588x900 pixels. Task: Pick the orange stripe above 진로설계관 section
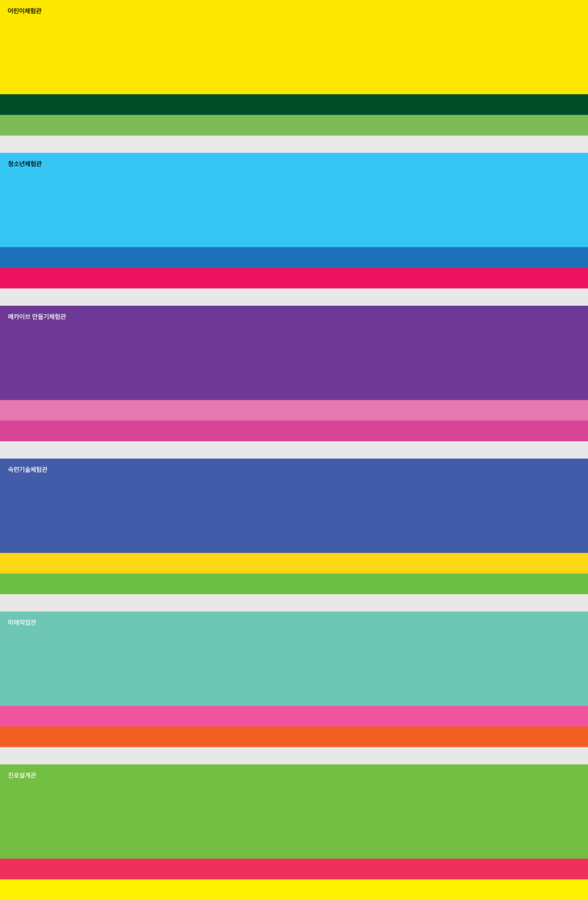click(x=294, y=736)
